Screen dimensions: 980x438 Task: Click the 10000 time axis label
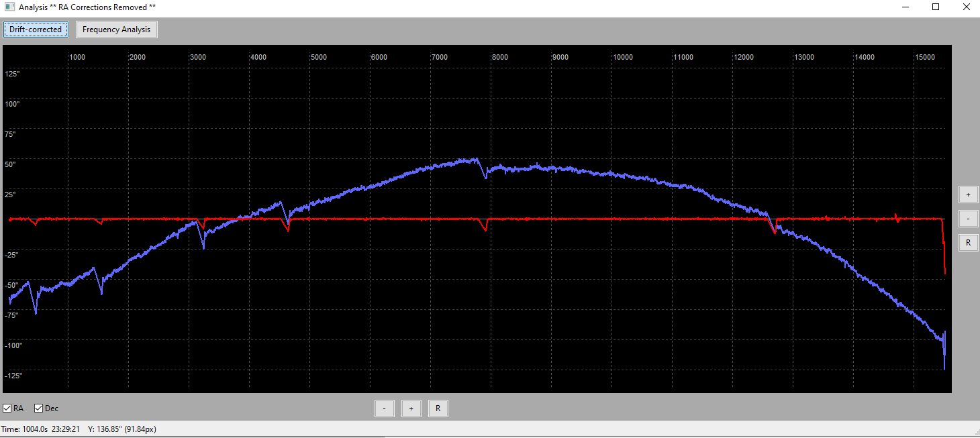[x=624, y=57]
